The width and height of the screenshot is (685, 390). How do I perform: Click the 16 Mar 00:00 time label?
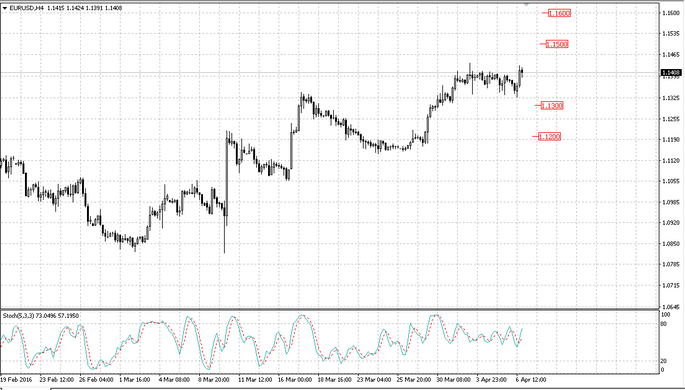click(295, 380)
